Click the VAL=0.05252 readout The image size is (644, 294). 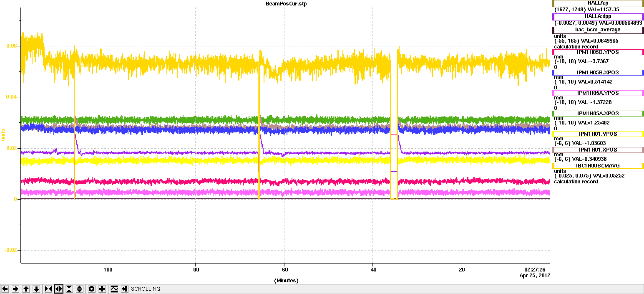[608, 176]
